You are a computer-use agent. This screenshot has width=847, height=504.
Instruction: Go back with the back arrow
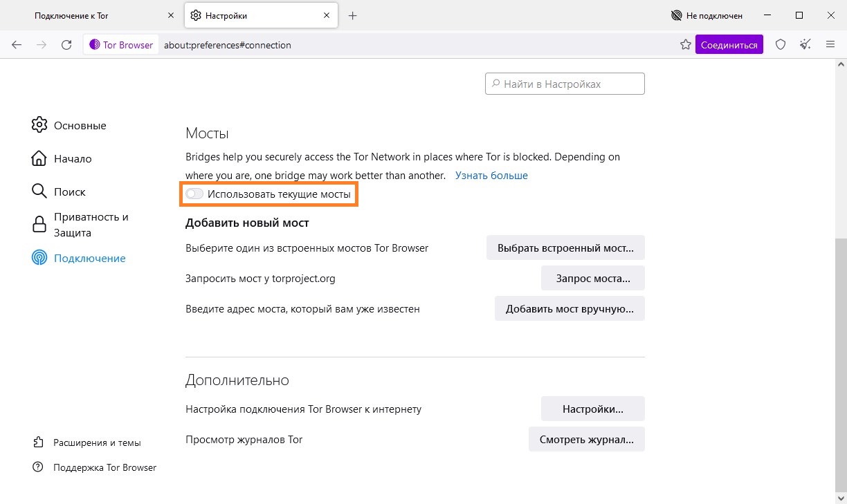[17, 45]
